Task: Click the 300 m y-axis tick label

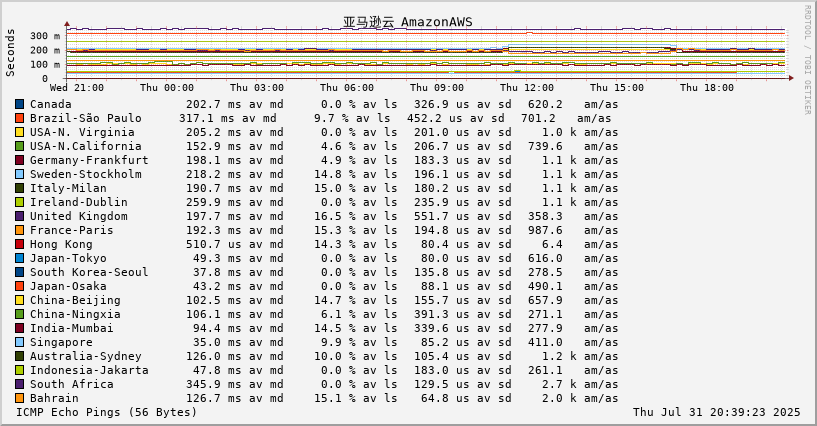Action: tap(45, 36)
